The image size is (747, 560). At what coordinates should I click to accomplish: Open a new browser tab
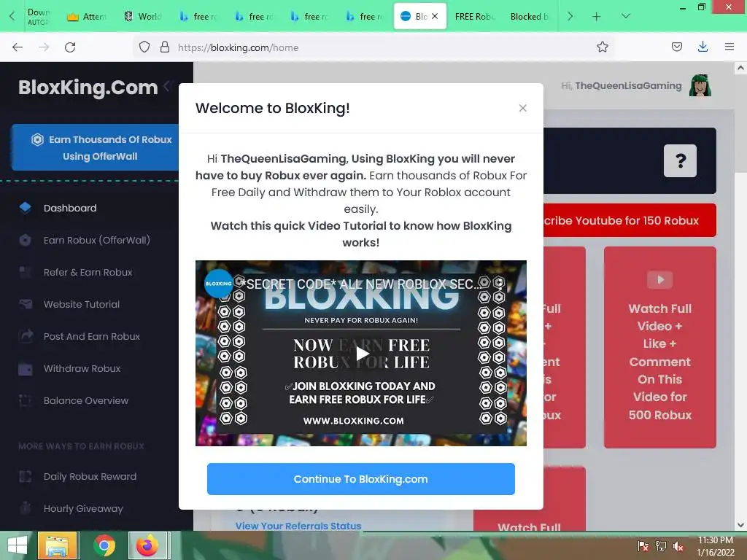pos(597,17)
